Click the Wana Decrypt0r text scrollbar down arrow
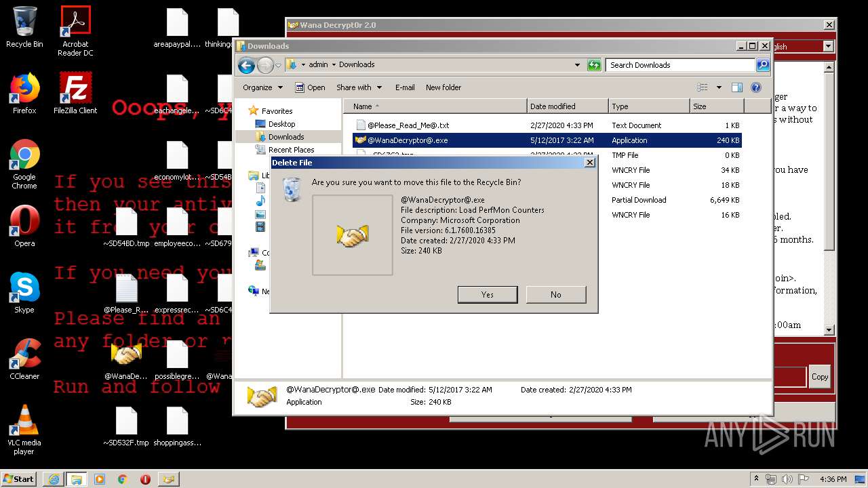868x488 pixels. [829, 330]
